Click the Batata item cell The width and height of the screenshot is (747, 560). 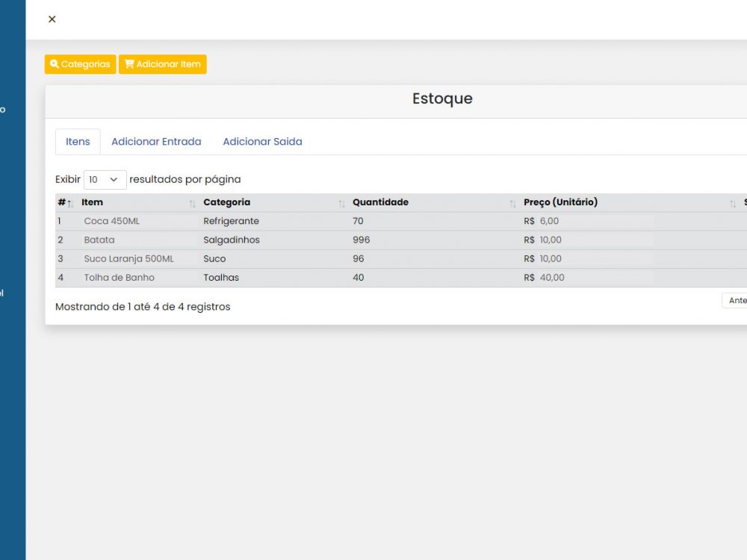[99, 240]
